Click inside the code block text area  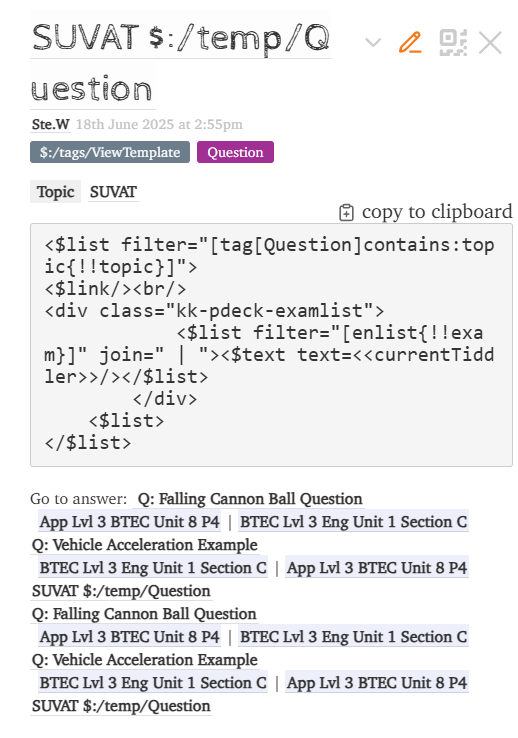coord(271,345)
